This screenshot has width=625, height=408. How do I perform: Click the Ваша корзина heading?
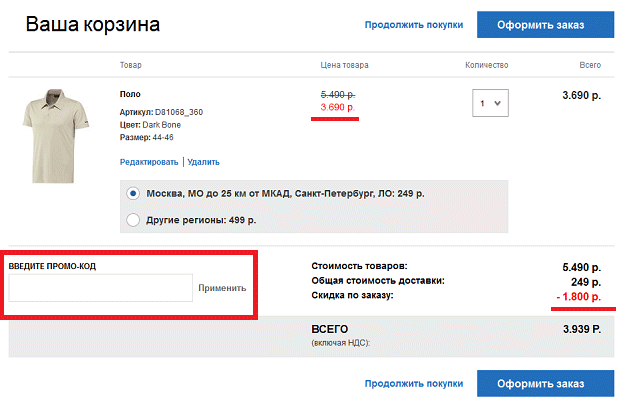(93, 24)
